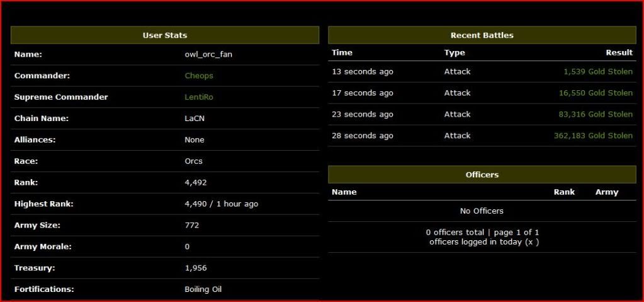Click the Result column header
Image resolution: width=644 pixels, height=302 pixels.
tap(619, 53)
